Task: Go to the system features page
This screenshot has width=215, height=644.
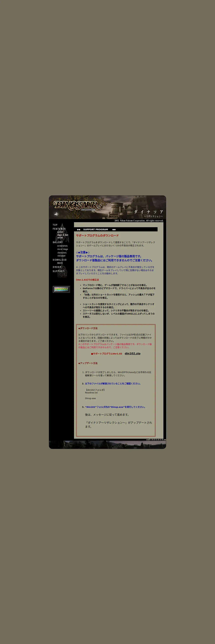Action: pos(60,232)
